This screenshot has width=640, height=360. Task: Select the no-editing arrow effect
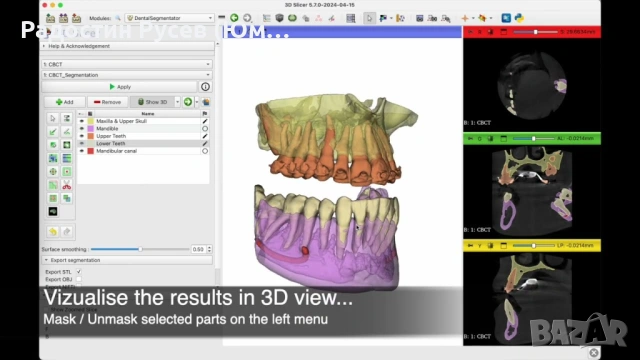(x=53, y=118)
